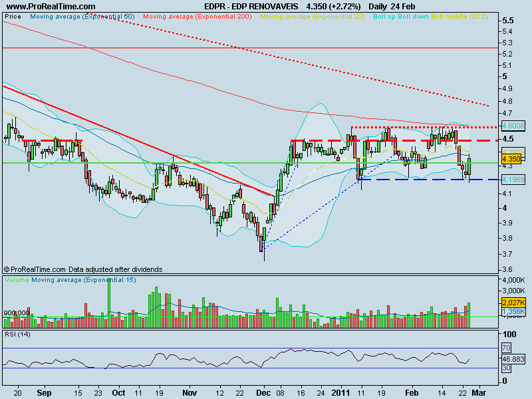Click the 3,000K volume axis label
The height and width of the screenshot is (399, 532).
(513, 291)
